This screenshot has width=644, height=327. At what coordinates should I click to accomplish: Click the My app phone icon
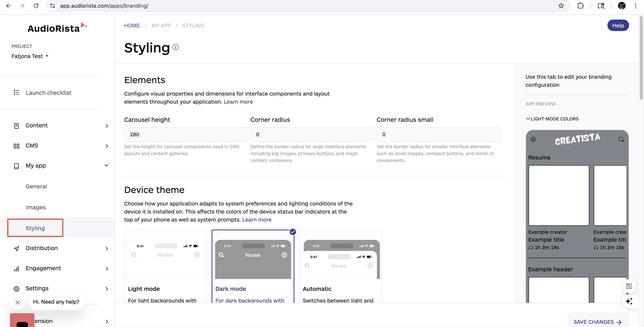16,166
